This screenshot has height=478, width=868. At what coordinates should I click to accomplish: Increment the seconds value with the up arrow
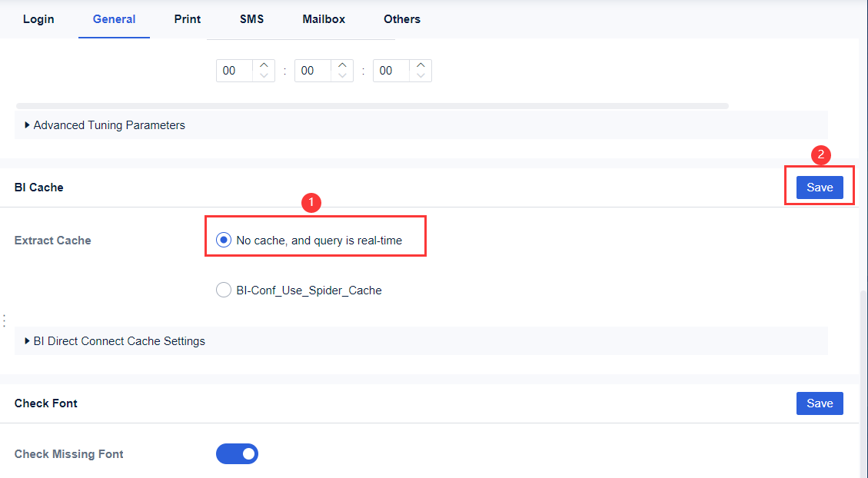pyautogui.click(x=421, y=65)
